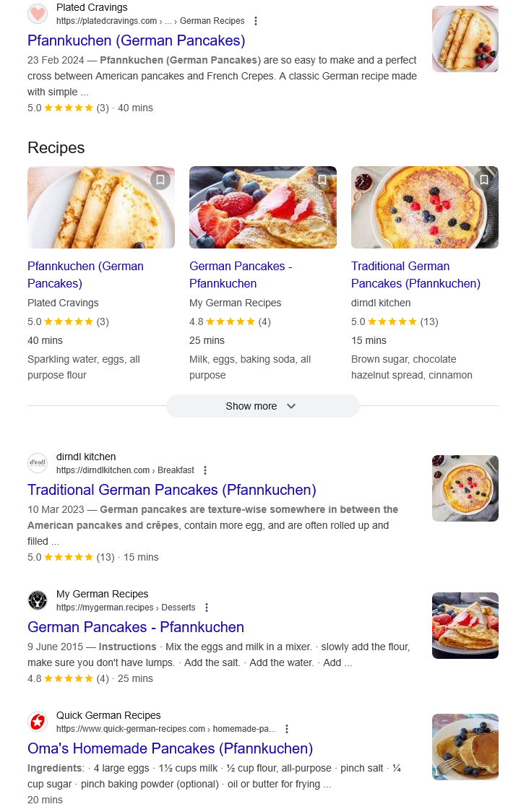Open the German Pancakes - Pfannkuchen search result title

click(136, 627)
